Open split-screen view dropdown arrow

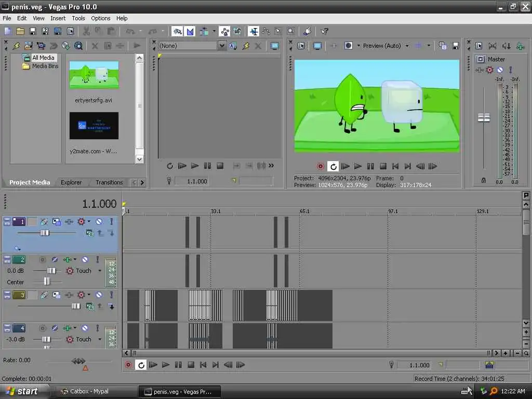[x=358, y=46]
